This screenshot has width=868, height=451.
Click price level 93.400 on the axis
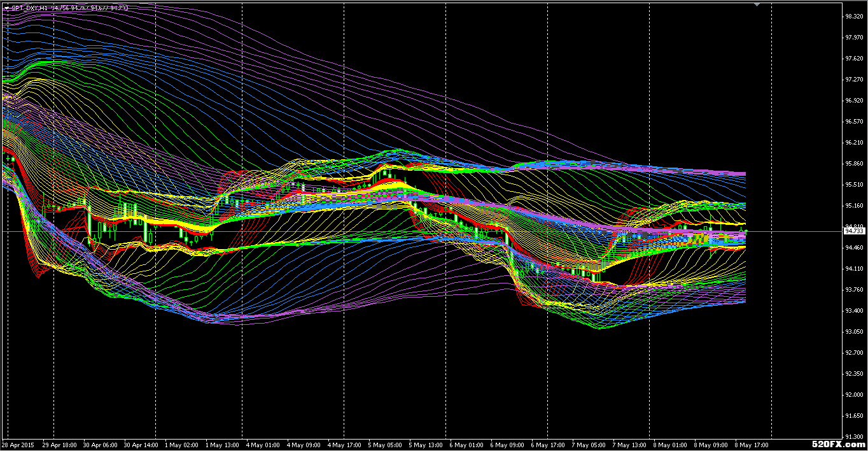pos(855,311)
